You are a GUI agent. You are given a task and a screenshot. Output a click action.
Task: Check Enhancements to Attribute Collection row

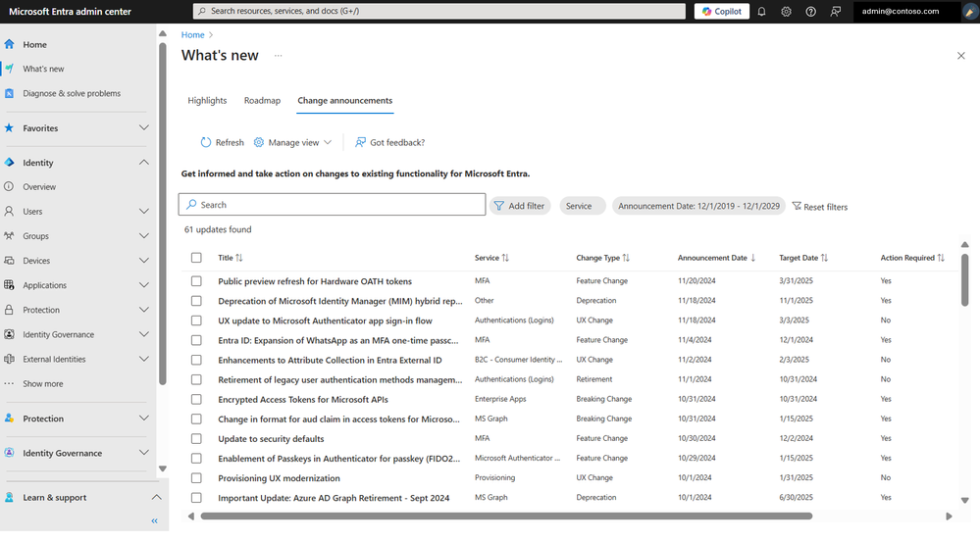coord(196,361)
